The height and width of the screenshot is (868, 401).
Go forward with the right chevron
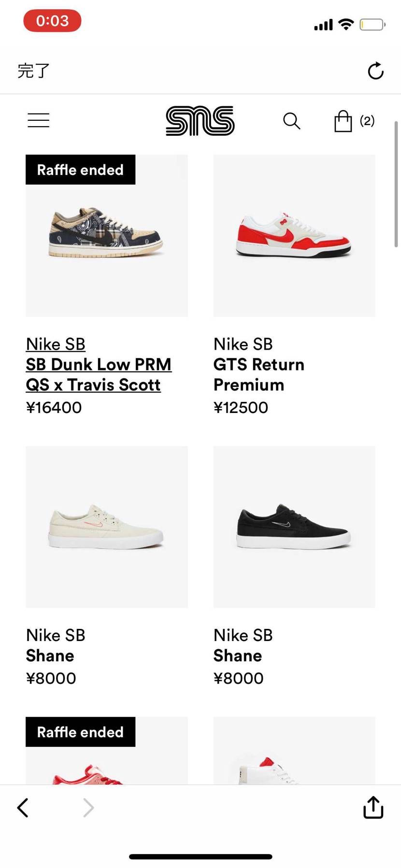click(x=88, y=808)
